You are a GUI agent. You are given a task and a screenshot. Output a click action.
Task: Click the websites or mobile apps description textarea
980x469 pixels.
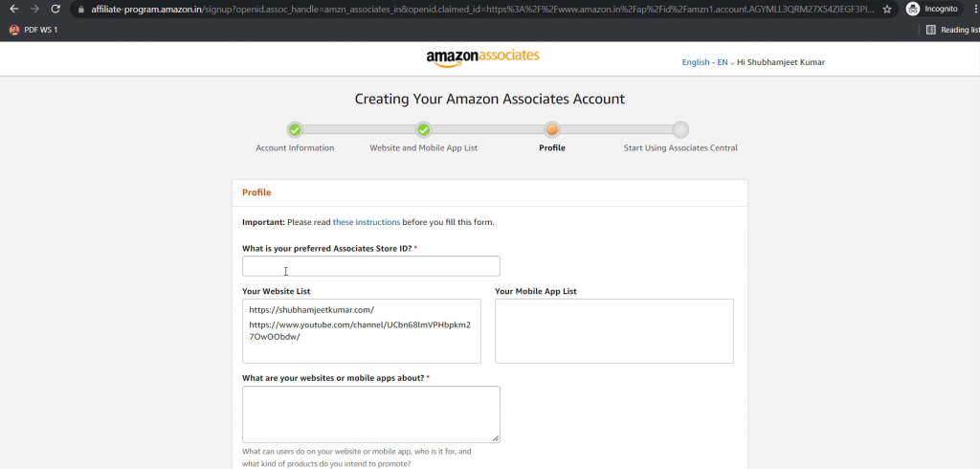point(371,414)
